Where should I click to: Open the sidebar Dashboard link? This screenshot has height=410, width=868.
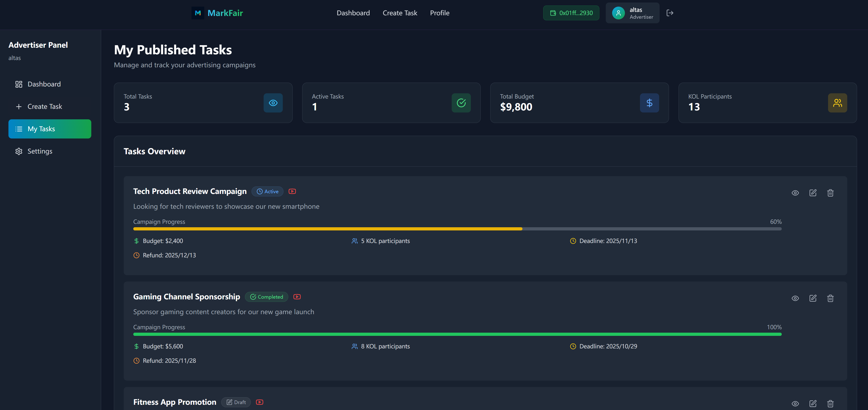[x=44, y=84]
